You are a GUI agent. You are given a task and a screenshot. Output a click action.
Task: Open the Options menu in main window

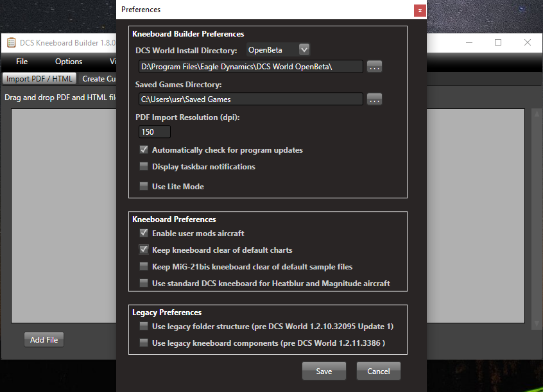(x=69, y=62)
